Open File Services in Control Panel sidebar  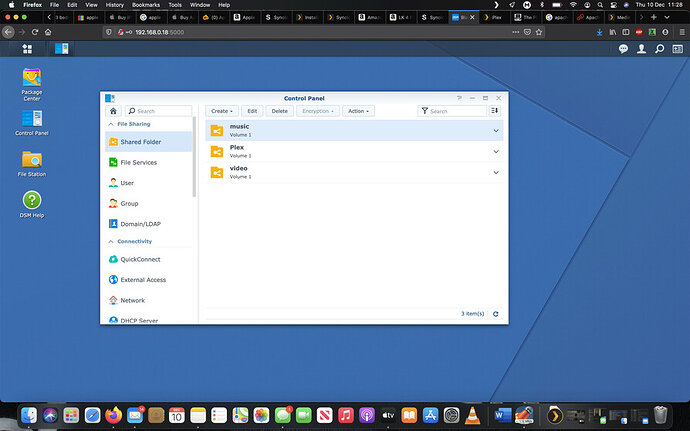pos(149,162)
